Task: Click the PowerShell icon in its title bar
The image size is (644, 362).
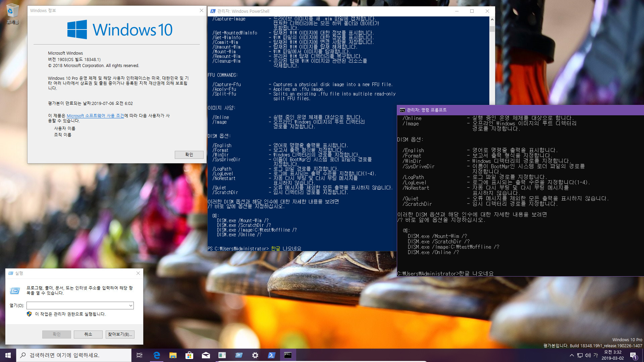Action: pos(213,11)
